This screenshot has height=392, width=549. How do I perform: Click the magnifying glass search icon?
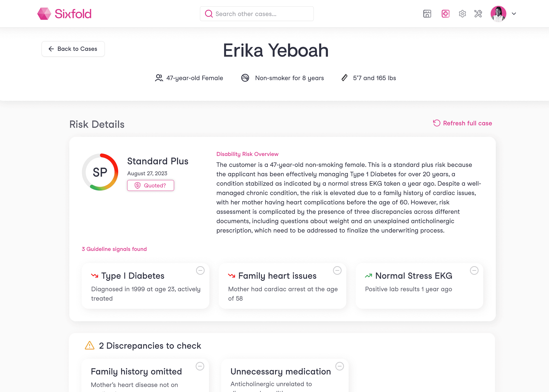(x=209, y=14)
